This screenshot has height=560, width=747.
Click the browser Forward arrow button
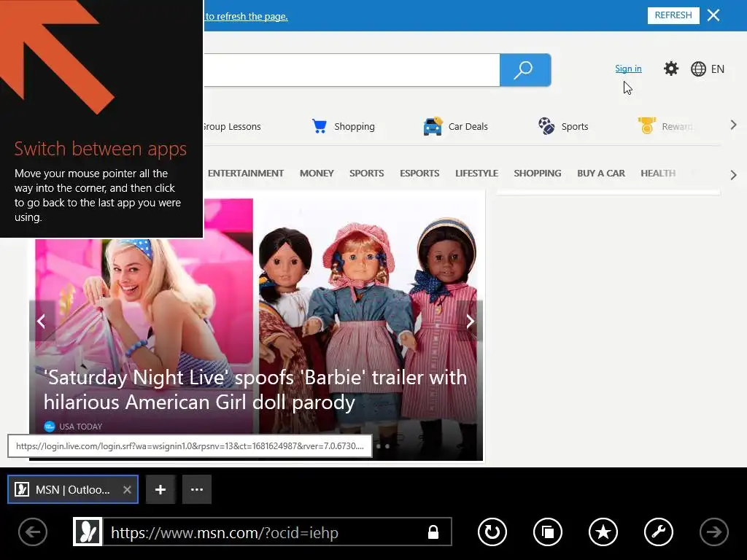pyautogui.click(x=713, y=532)
